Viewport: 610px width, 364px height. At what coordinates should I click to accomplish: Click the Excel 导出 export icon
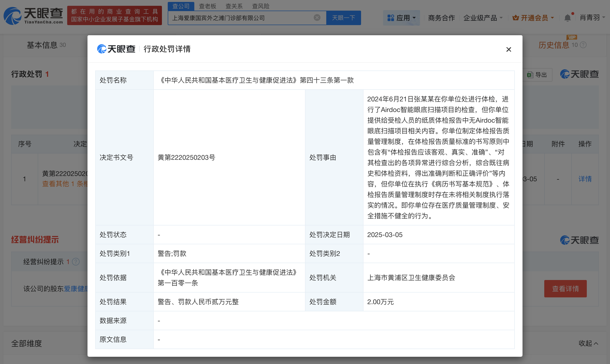pyautogui.click(x=530, y=75)
